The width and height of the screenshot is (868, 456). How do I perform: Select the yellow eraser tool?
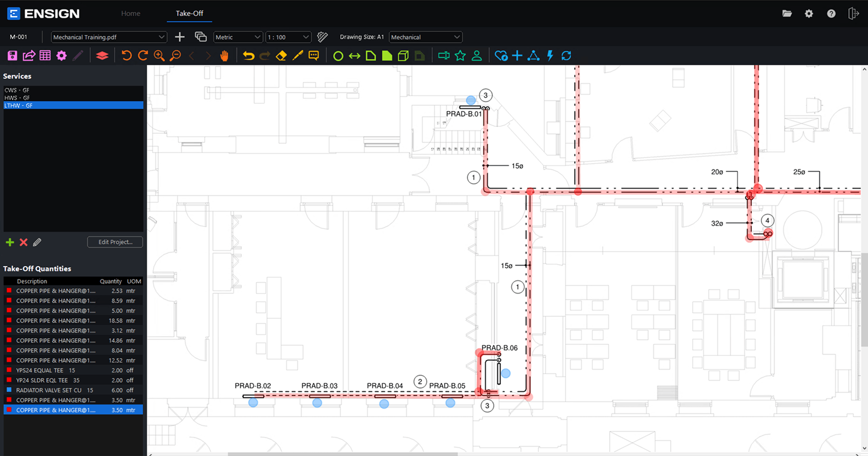point(281,56)
